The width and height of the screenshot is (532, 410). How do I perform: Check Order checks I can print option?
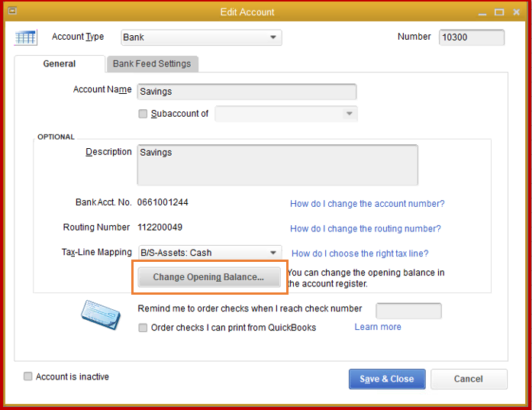[143, 328]
